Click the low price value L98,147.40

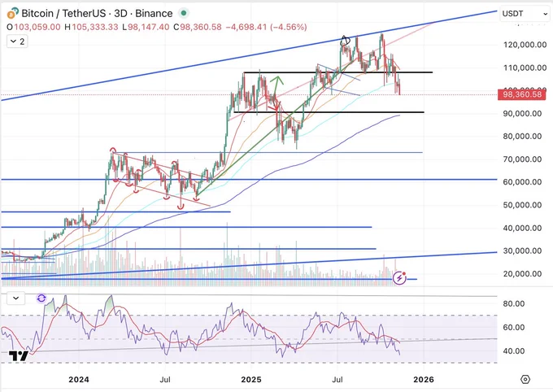coord(146,27)
